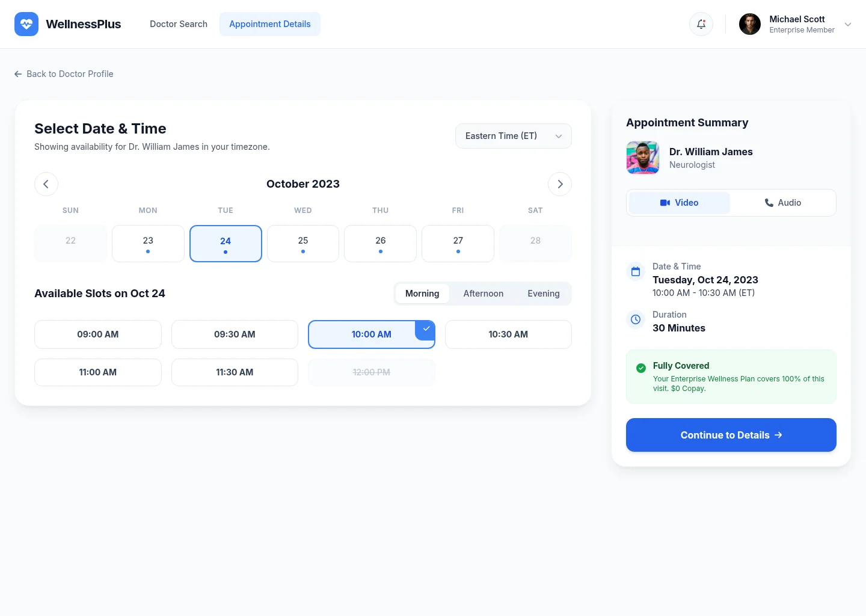
Task: Open the Doctor Search page
Action: [x=178, y=24]
